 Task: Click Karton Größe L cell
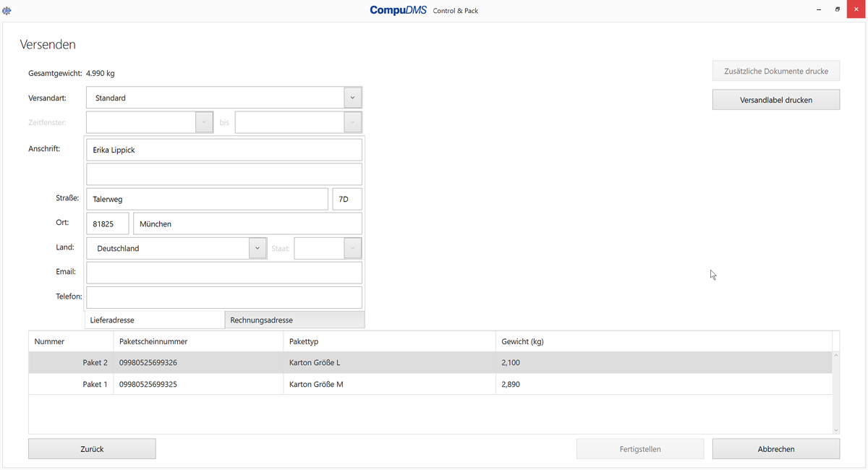point(390,362)
